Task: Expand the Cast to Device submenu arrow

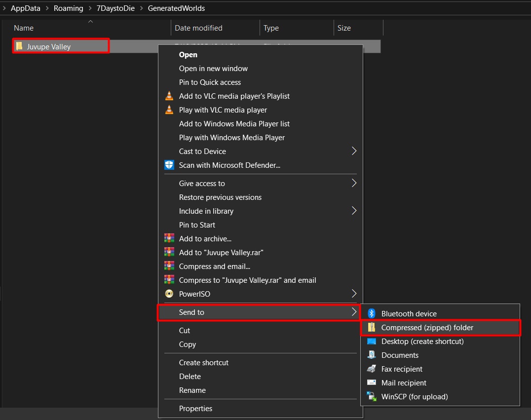Action: click(x=353, y=152)
